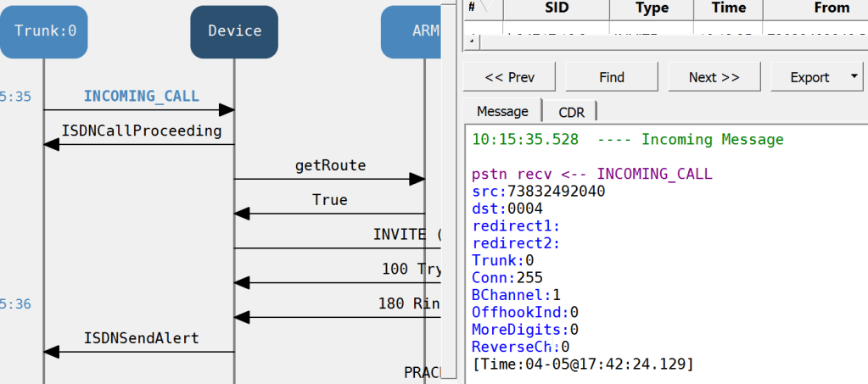
Task: Click the ISDNSendAlert message label
Action: coord(141,338)
